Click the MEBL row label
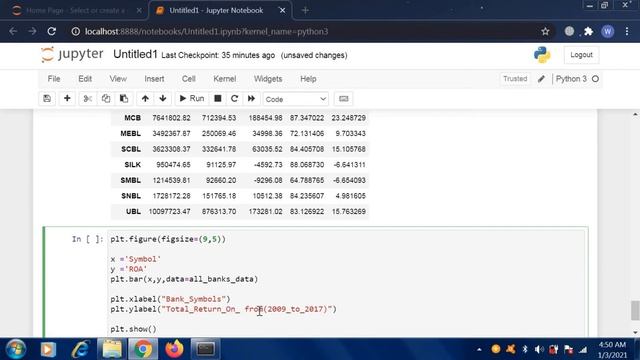This screenshot has height=360, width=640. 131,133
